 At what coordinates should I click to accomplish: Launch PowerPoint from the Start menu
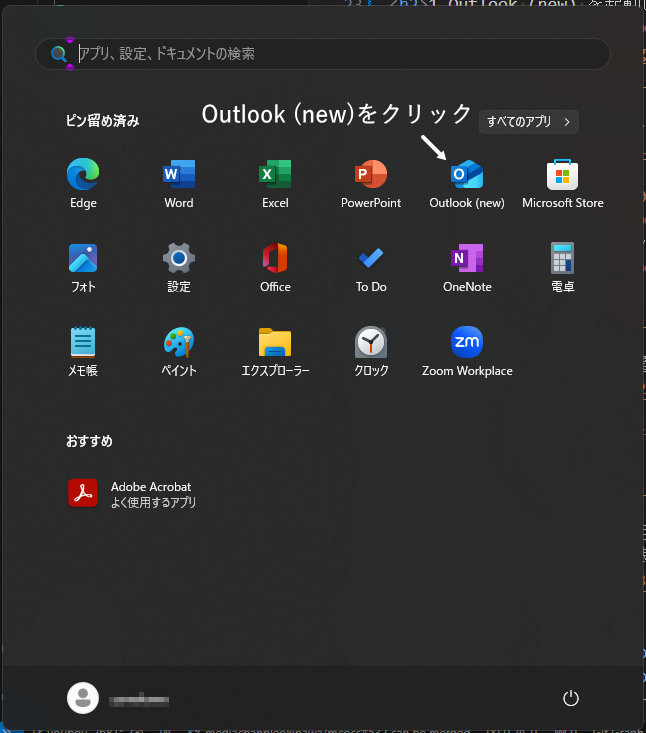coord(371,184)
